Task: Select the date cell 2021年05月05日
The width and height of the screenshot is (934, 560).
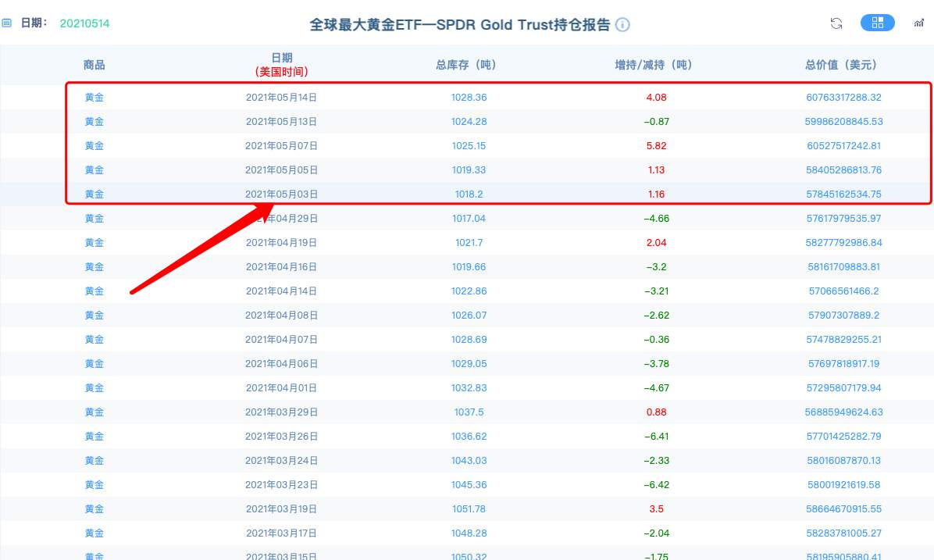Action: (281, 169)
